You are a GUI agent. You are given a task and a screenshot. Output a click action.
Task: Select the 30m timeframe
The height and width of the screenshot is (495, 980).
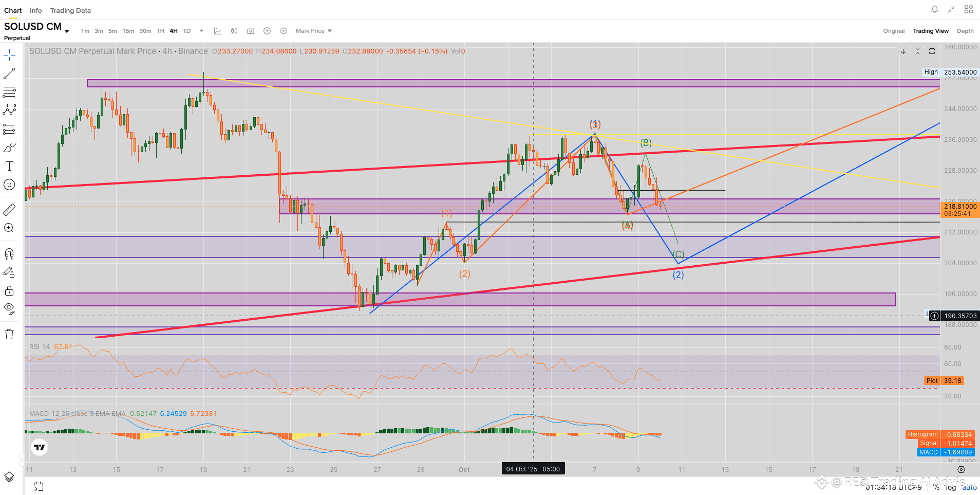[x=145, y=31]
